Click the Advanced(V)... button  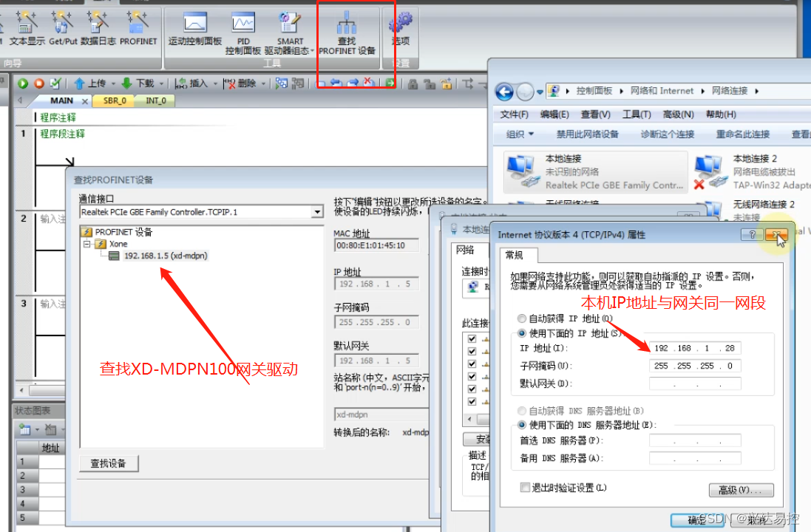[x=742, y=490]
